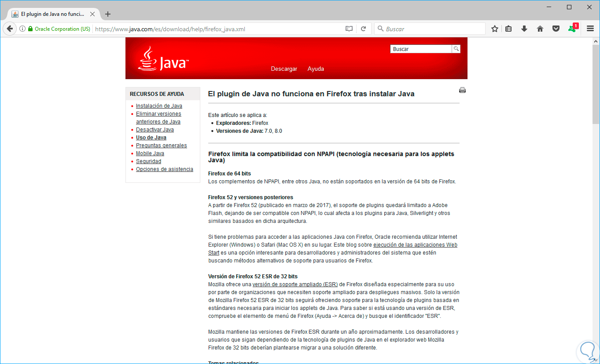The height and width of the screenshot is (364, 600).
Task: Follow the 'Opciones de asistencia' link
Action: [x=165, y=169]
